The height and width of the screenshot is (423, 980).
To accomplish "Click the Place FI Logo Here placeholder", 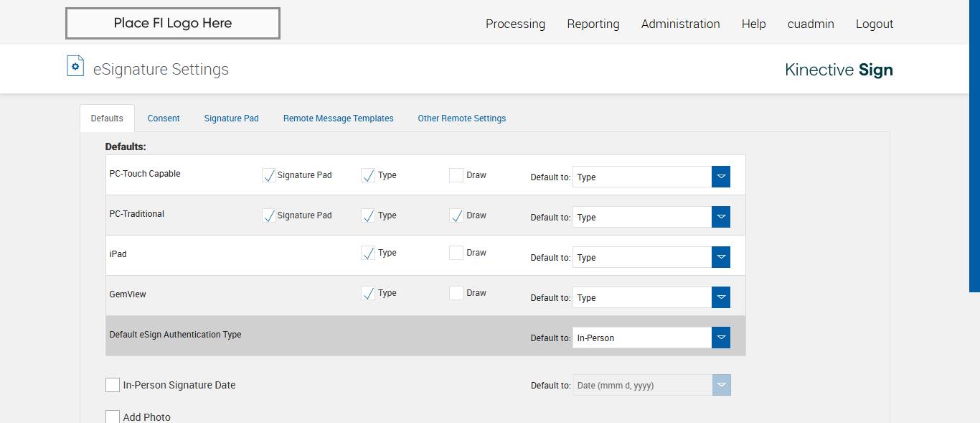I will (x=173, y=24).
